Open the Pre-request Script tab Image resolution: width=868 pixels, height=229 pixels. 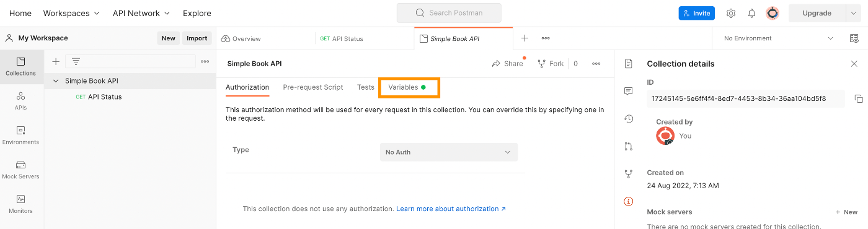coord(313,87)
